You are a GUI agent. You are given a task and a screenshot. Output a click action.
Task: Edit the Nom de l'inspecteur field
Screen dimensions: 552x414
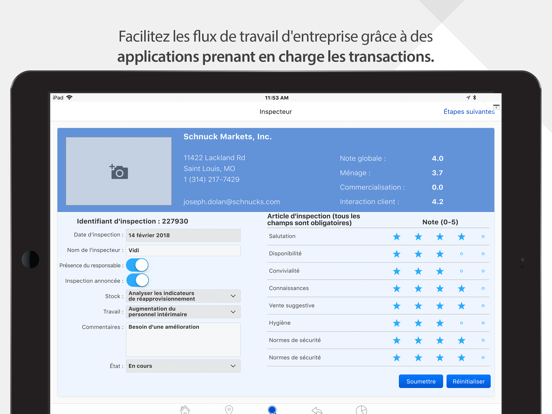(183, 250)
